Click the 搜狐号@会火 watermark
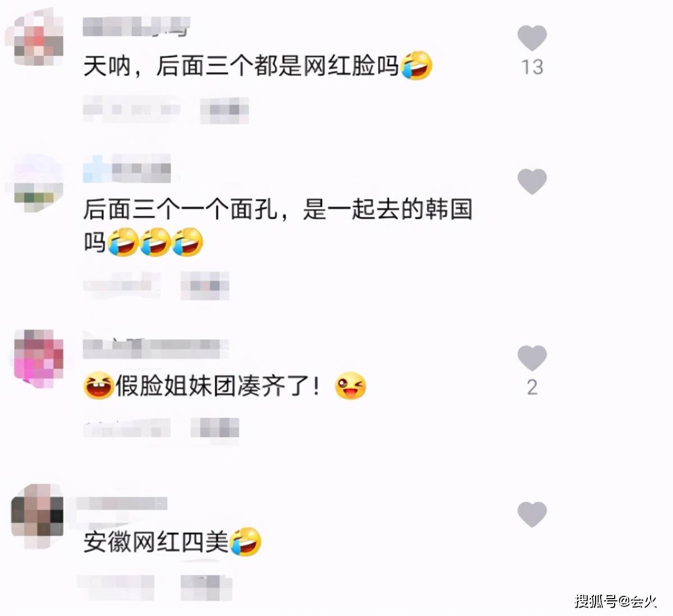The image size is (673, 616). pos(616,601)
